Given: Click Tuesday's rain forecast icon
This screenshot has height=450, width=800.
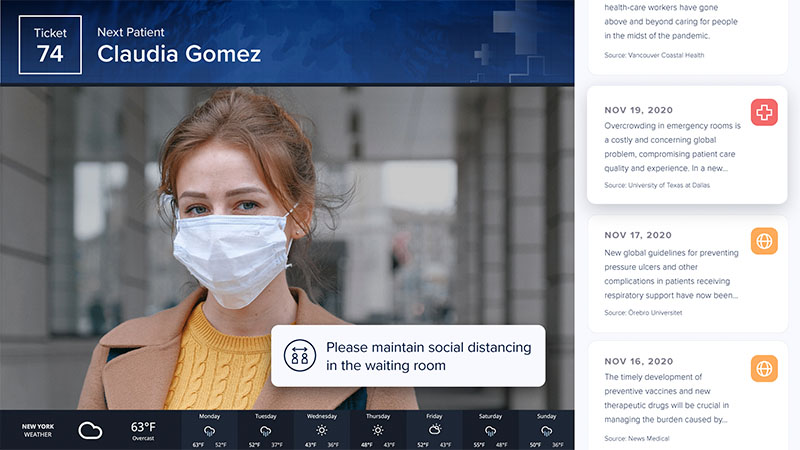Looking at the screenshot, I should click(265, 431).
